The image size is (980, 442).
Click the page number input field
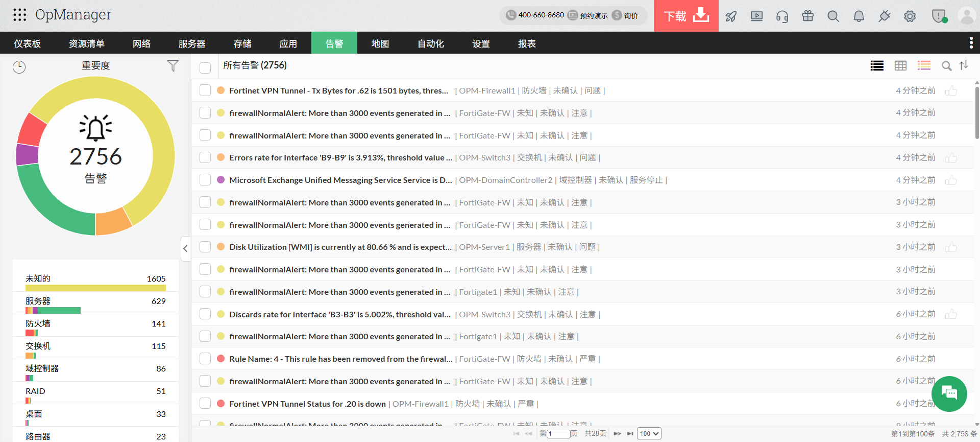click(559, 434)
